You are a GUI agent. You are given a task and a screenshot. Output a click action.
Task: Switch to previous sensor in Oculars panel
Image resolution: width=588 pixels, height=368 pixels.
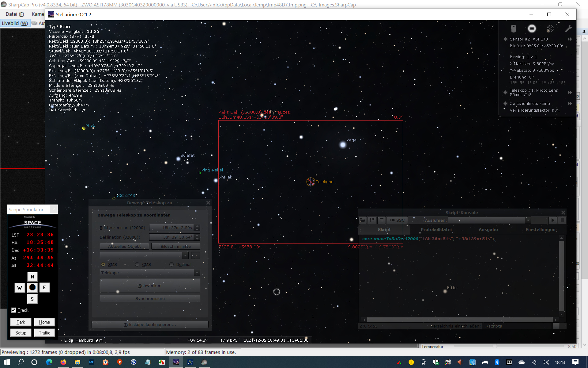505,39
